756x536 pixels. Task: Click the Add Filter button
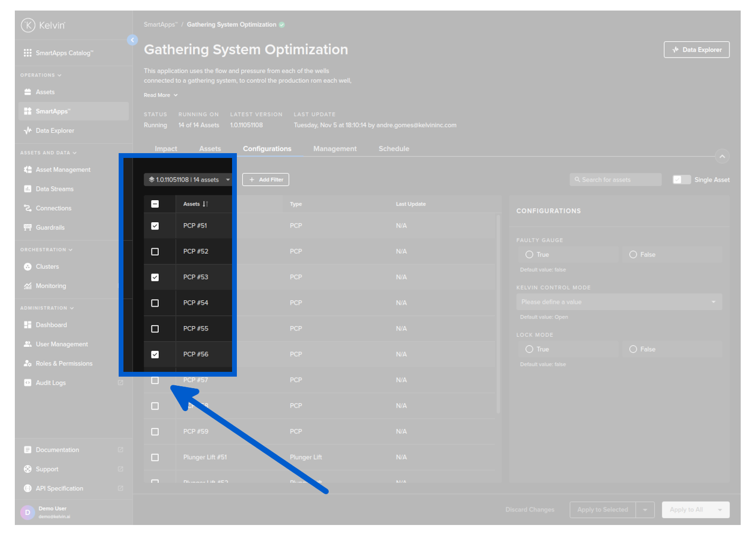coord(266,180)
